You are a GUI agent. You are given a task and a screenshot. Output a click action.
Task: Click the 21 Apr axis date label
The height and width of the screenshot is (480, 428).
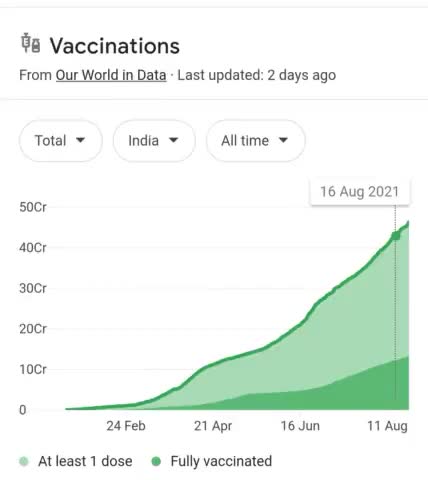213,426
